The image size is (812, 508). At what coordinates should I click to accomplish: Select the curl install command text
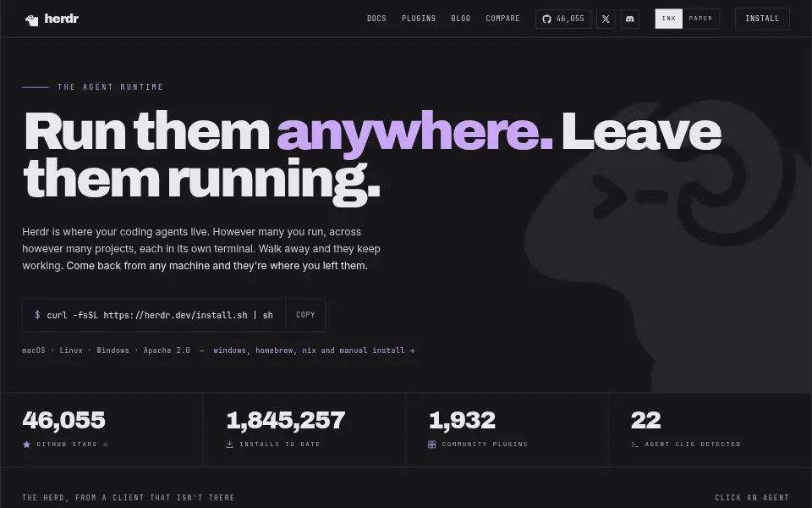point(160,315)
